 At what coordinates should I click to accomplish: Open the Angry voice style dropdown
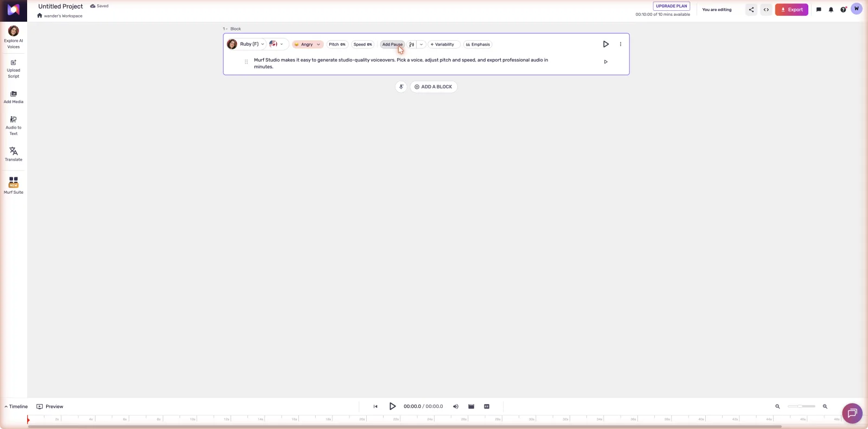[x=308, y=44]
